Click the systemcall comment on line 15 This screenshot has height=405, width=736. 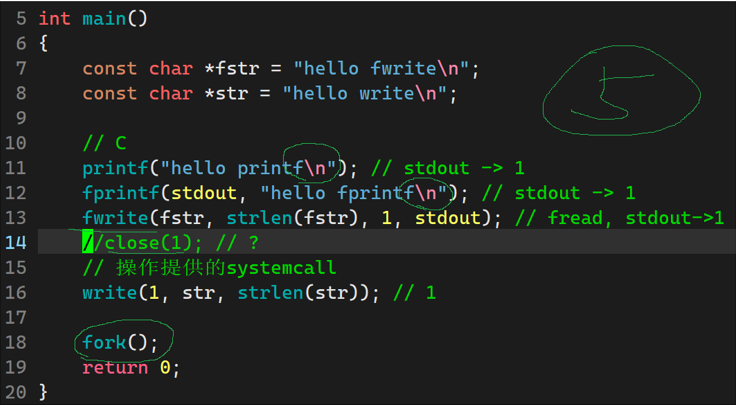point(209,267)
